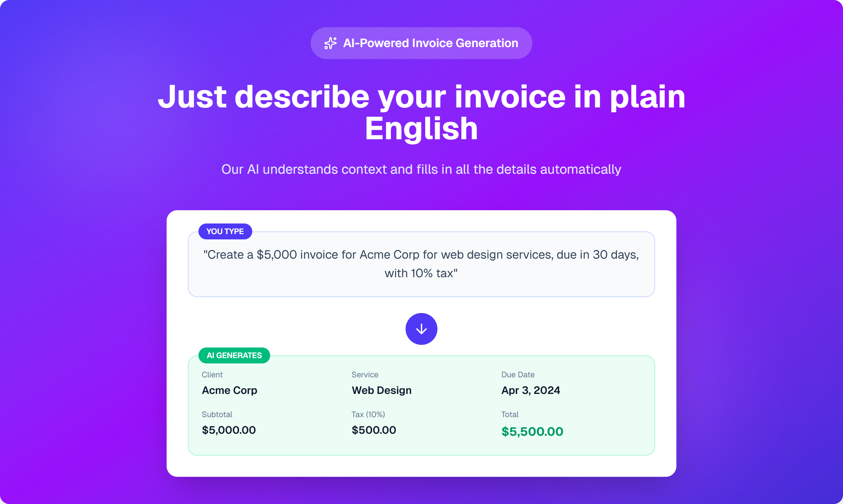This screenshot has width=843, height=504.
Task: Click the $500.00 tax amount
Action: click(374, 430)
